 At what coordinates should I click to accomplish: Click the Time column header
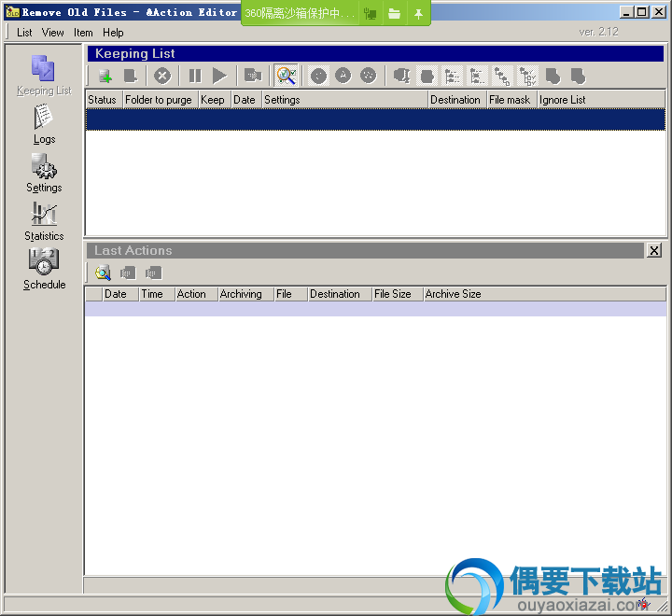pos(158,294)
